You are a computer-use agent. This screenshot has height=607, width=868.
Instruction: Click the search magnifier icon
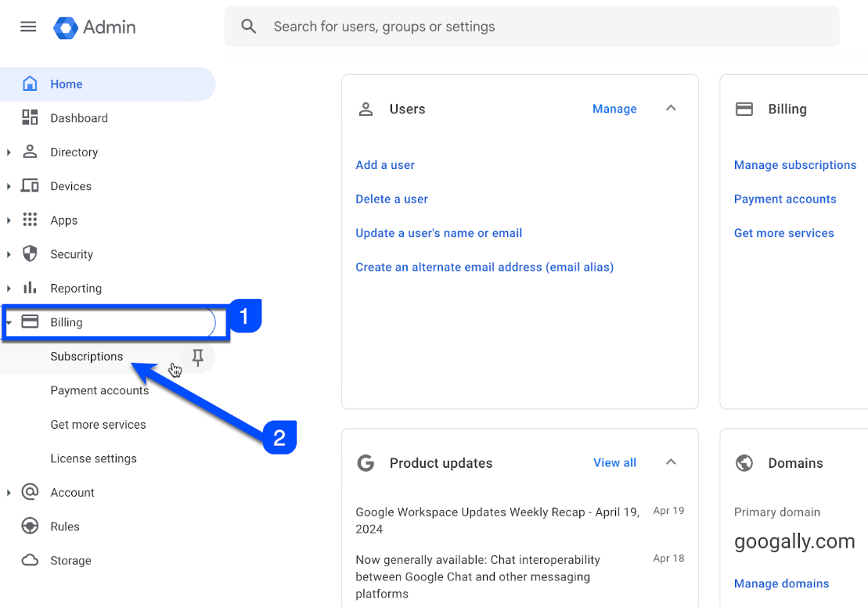click(x=249, y=27)
